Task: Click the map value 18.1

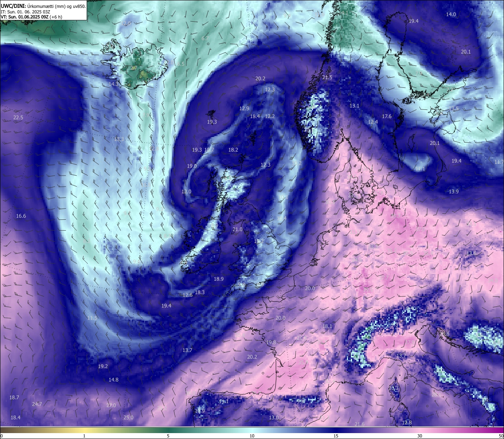Action: 327,326
